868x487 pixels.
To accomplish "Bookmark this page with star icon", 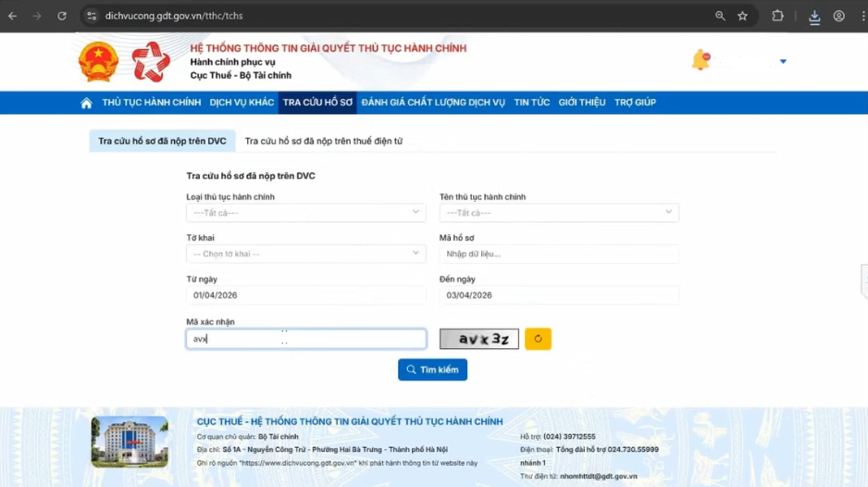I will pos(742,16).
